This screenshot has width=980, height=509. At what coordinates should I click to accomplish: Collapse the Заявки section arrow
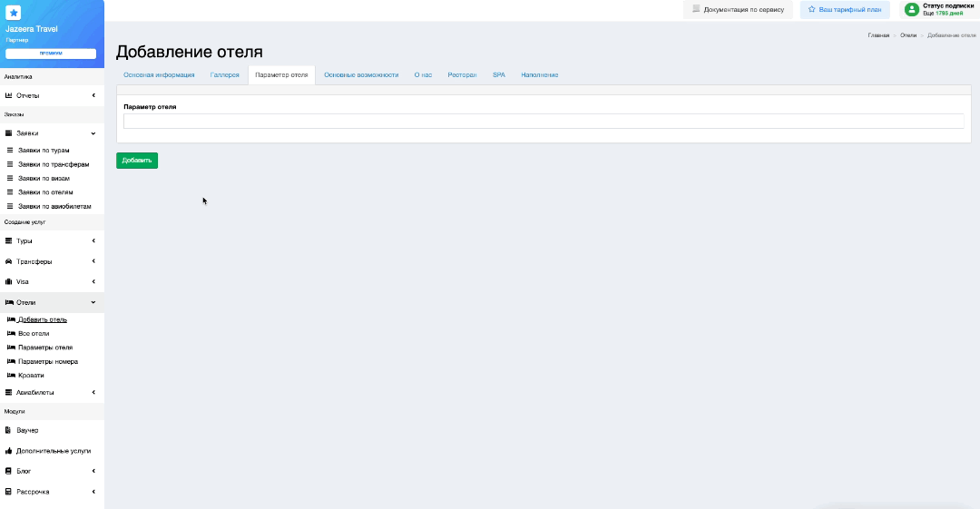pos(93,133)
